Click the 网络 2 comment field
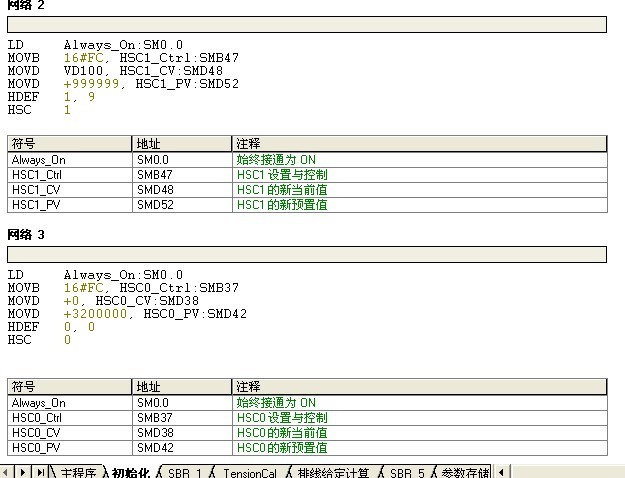The image size is (625, 478). (x=306, y=24)
